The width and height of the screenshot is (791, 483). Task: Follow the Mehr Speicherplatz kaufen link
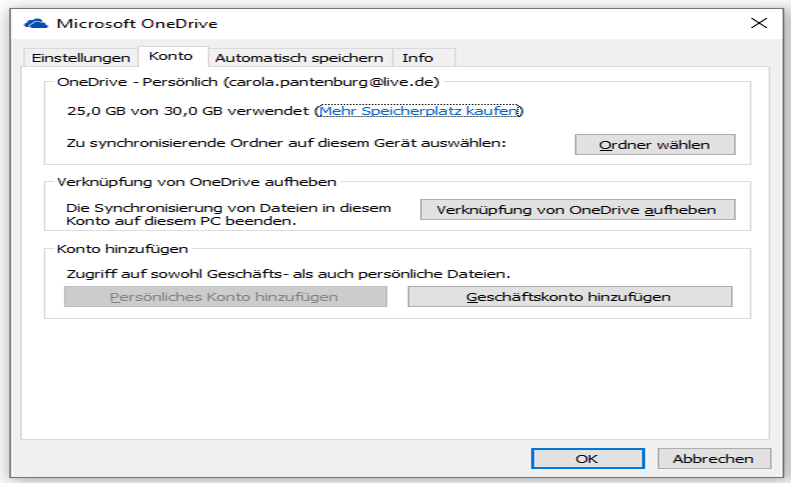[x=419, y=111]
